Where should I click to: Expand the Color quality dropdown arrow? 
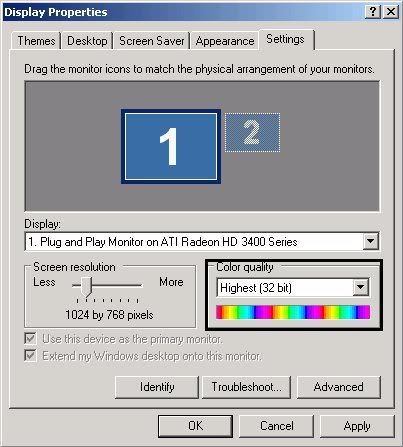click(361, 287)
